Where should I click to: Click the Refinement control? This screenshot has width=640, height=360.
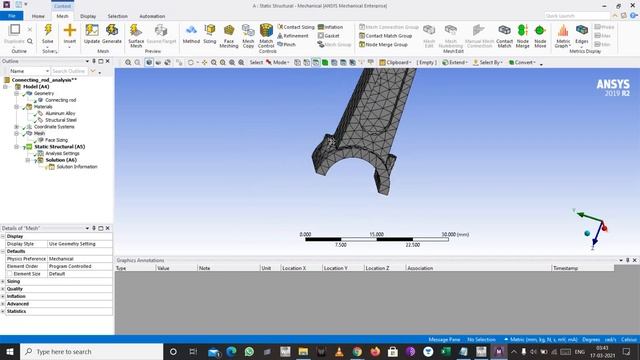pyautogui.click(x=293, y=36)
